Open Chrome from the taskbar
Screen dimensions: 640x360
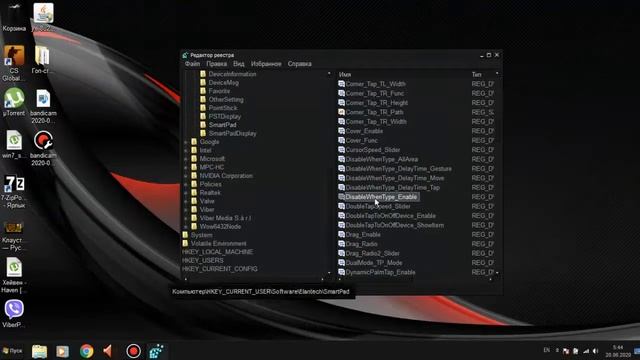point(87,351)
